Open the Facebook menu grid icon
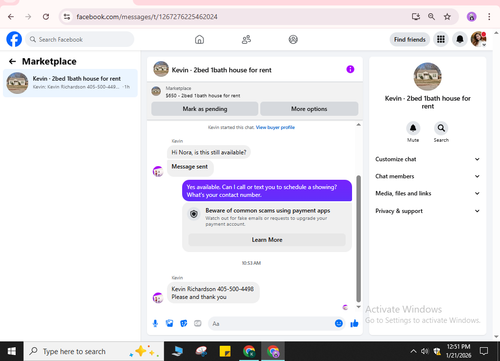500x361 pixels. [441, 39]
